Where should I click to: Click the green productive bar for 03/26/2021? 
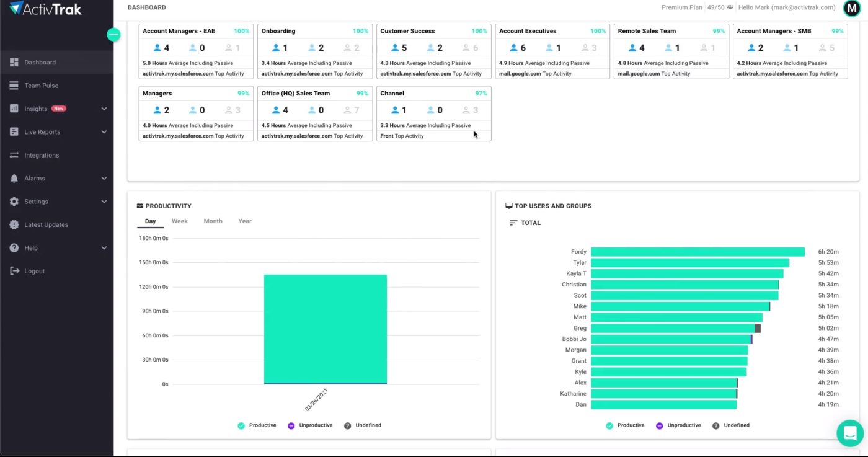pos(325,329)
